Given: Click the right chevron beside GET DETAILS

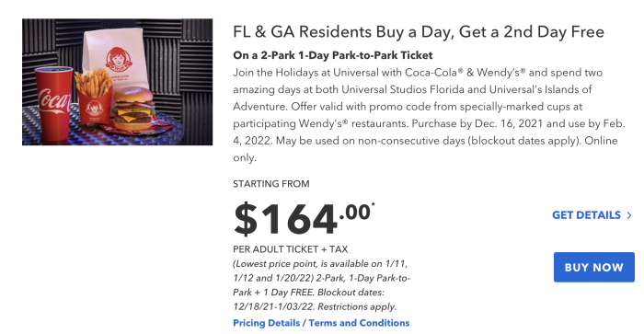Looking at the screenshot, I should [628, 215].
